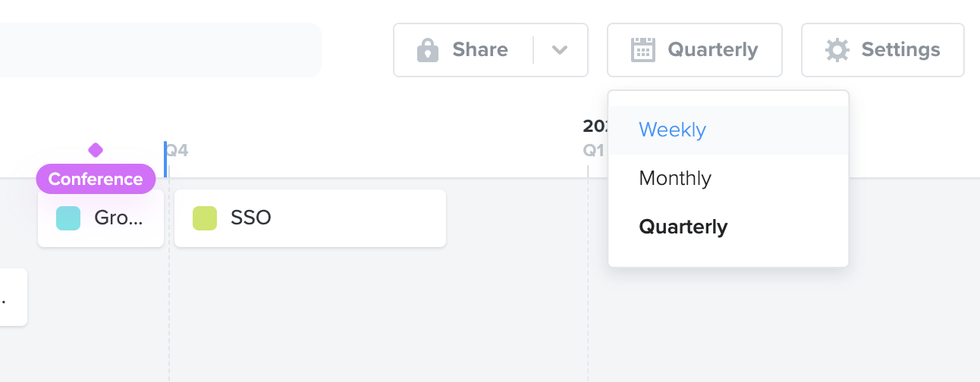Open the SSO roadmap item

tap(310, 218)
